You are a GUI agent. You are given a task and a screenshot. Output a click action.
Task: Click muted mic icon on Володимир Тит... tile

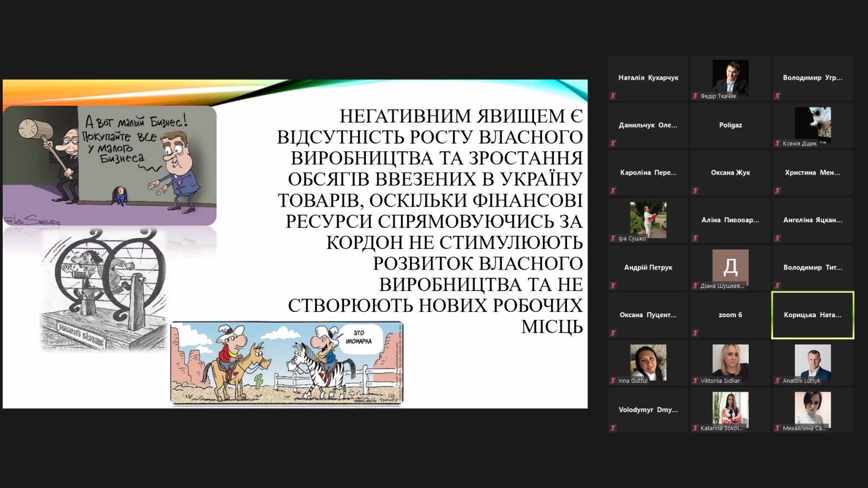pos(777,286)
